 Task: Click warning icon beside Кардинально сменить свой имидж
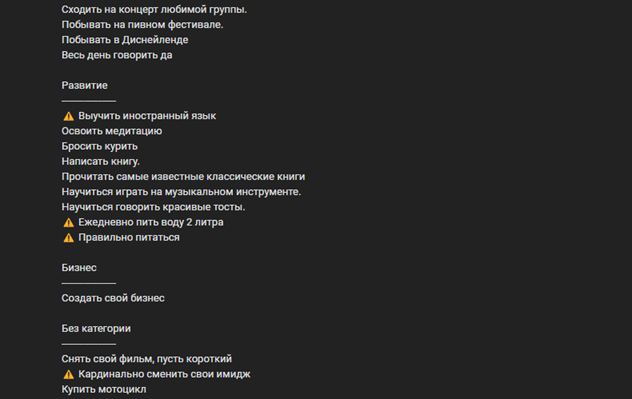click(69, 374)
